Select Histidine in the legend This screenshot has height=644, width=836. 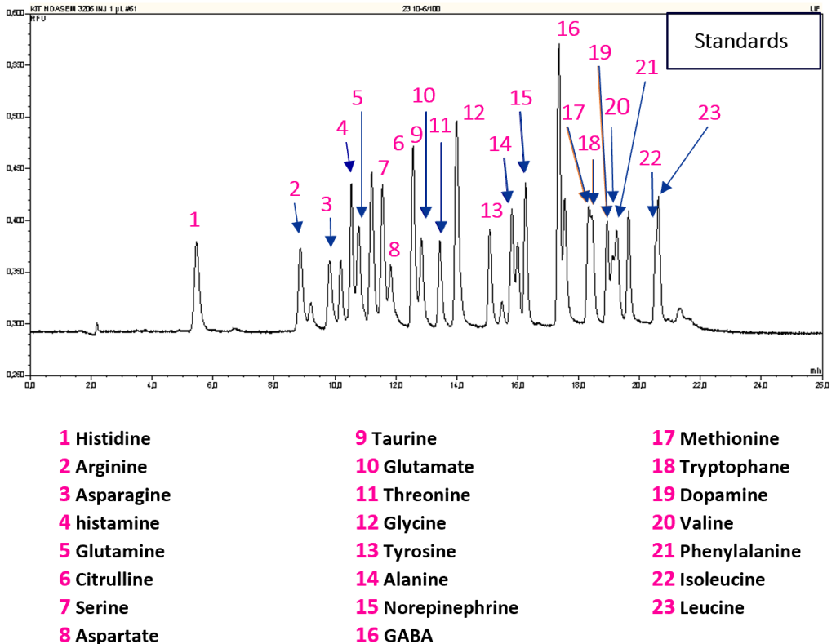105,439
